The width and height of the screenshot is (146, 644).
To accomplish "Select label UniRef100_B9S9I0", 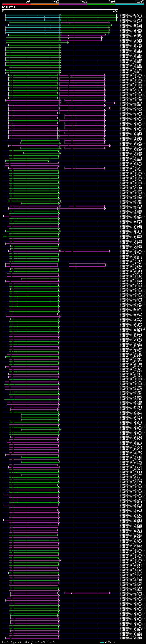I will (x=131, y=72).
